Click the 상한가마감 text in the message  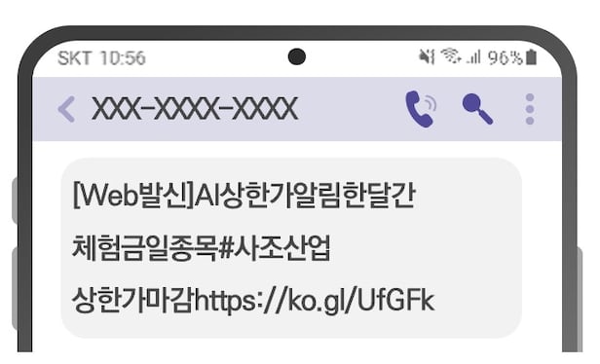pos(133,301)
